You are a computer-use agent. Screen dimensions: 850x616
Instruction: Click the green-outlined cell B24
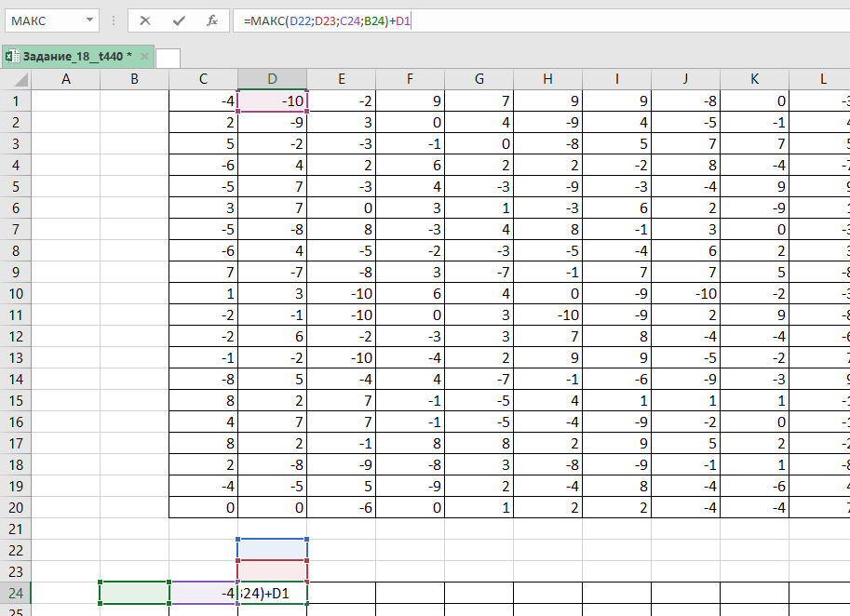tap(134, 593)
